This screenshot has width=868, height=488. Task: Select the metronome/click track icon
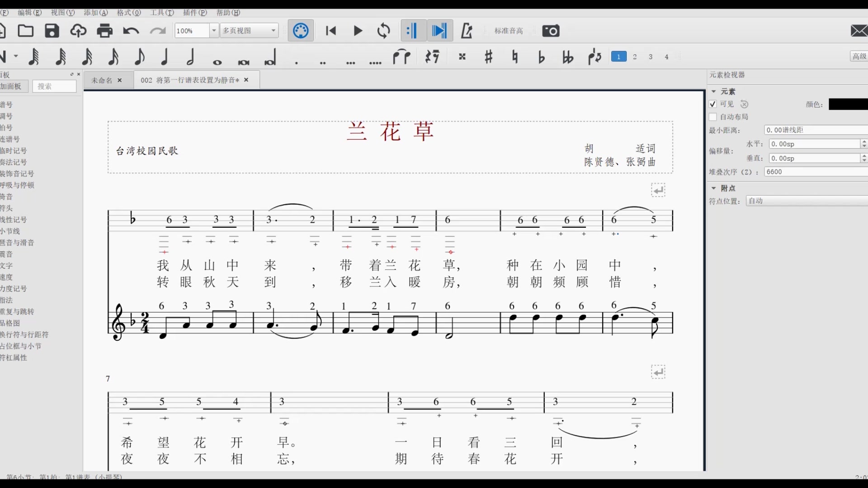[467, 31]
